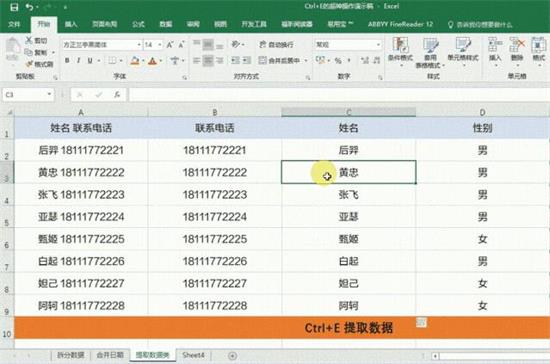Toggle bottom vertical alignment
Image resolution: width=550 pixels, height=364 pixels.
pos(220,45)
